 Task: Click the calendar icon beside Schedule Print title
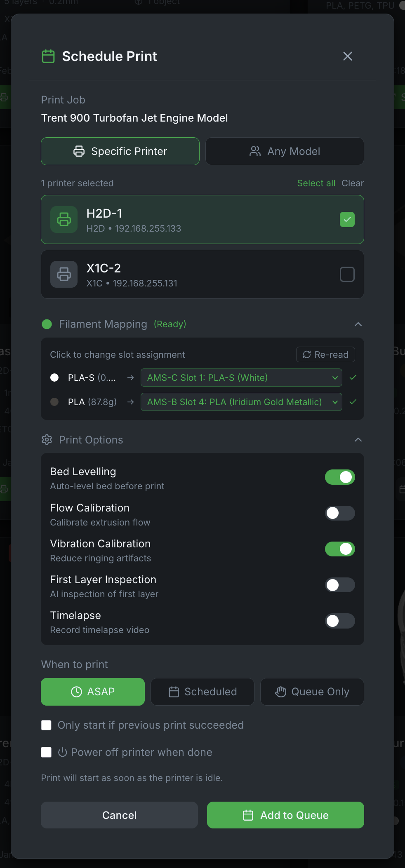(48, 56)
